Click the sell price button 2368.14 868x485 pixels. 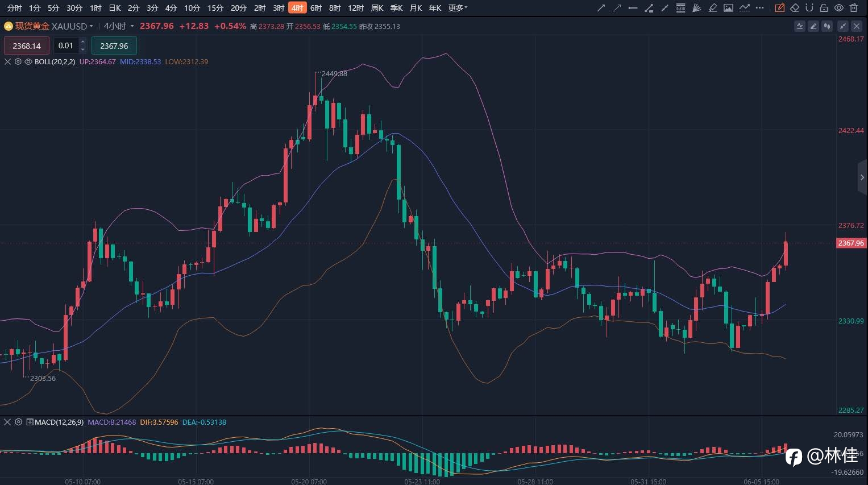pos(27,45)
